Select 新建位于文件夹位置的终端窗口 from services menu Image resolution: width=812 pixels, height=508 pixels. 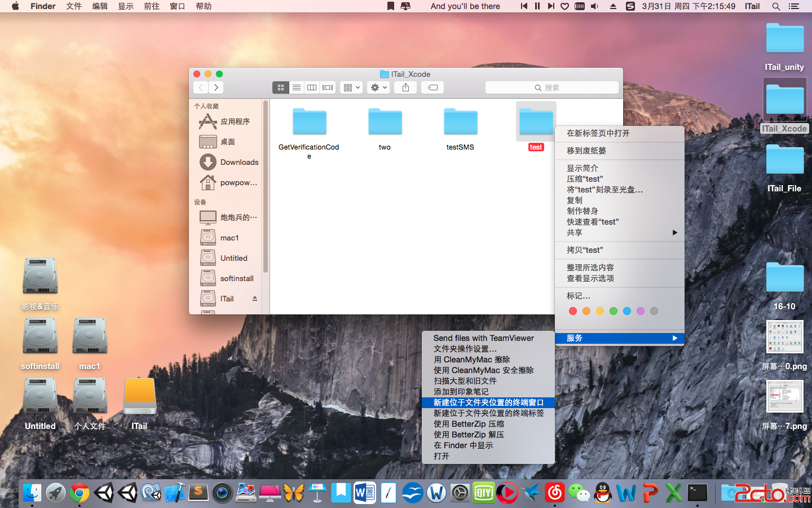tap(488, 402)
